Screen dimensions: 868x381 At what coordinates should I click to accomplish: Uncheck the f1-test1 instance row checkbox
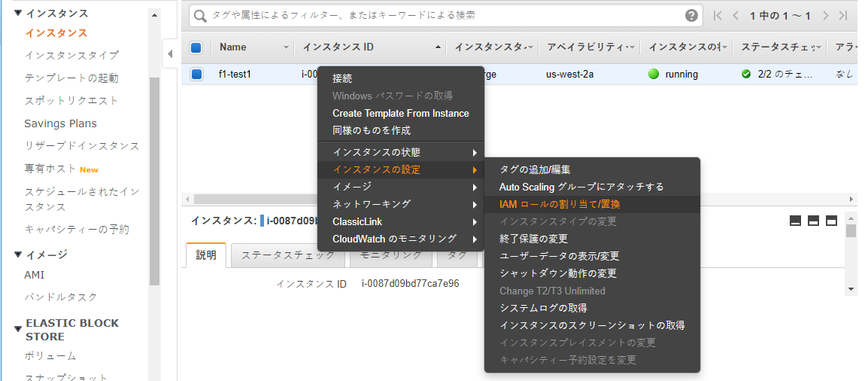pyautogui.click(x=196, y=74)
